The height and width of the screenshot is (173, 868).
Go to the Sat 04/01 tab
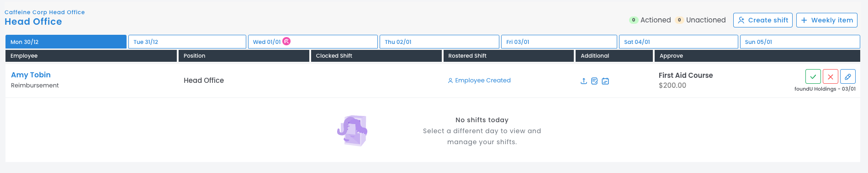point(678,42)
